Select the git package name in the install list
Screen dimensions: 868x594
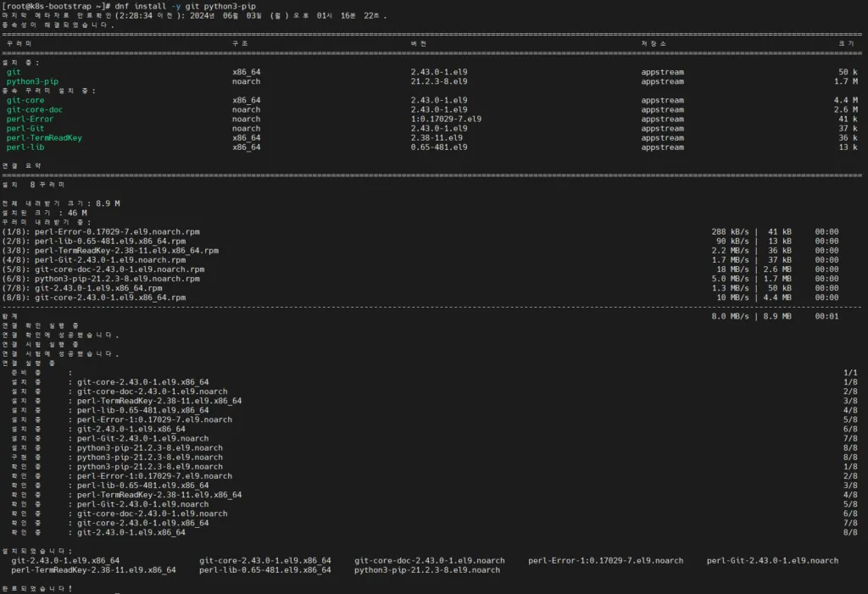(x=12, y=72)
